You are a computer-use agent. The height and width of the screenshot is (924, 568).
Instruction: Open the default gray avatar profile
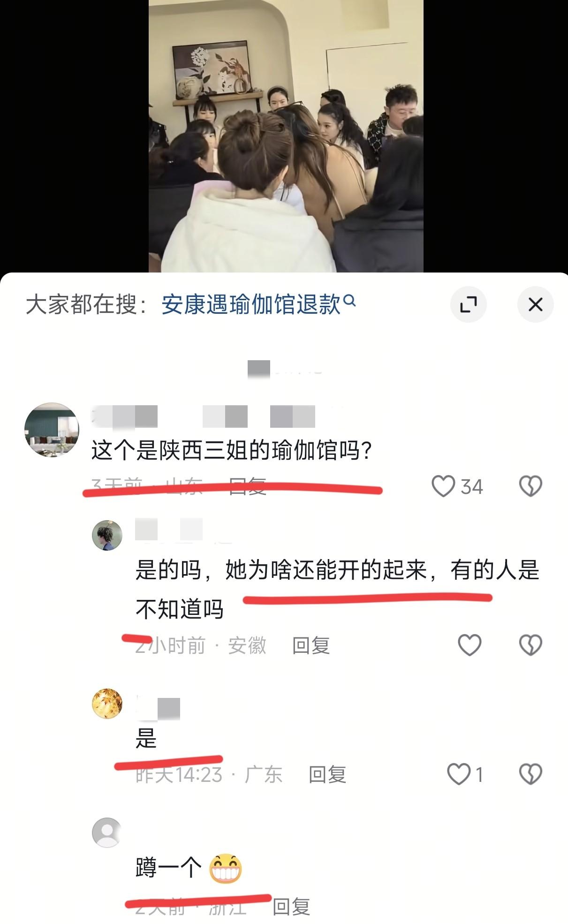tap(107, 833)
